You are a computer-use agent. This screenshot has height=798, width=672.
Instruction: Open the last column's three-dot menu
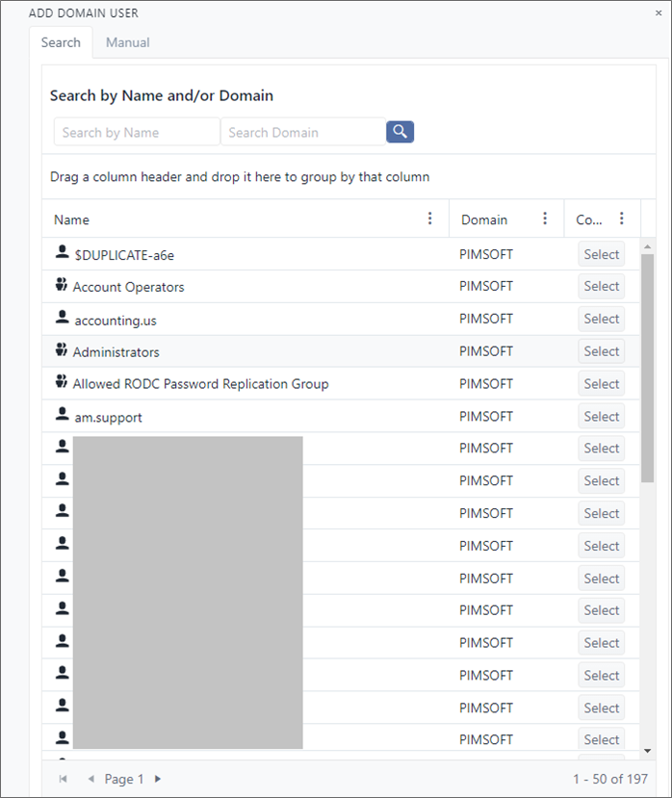click(x=622, y=219)
